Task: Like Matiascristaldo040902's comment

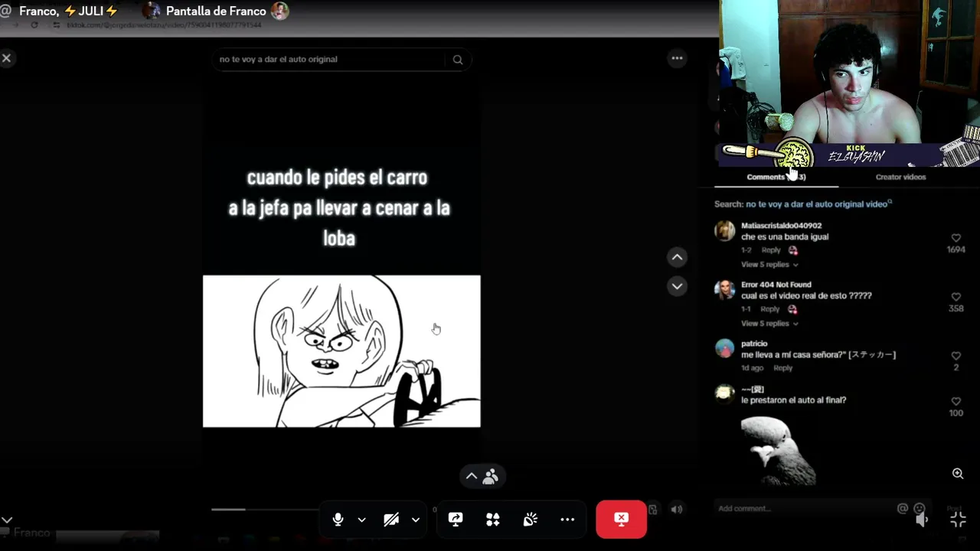Action: coord(955,238)
